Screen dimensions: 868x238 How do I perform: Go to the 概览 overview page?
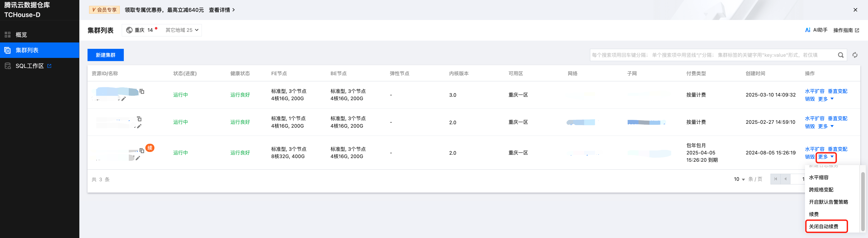(x=21, y=35)
